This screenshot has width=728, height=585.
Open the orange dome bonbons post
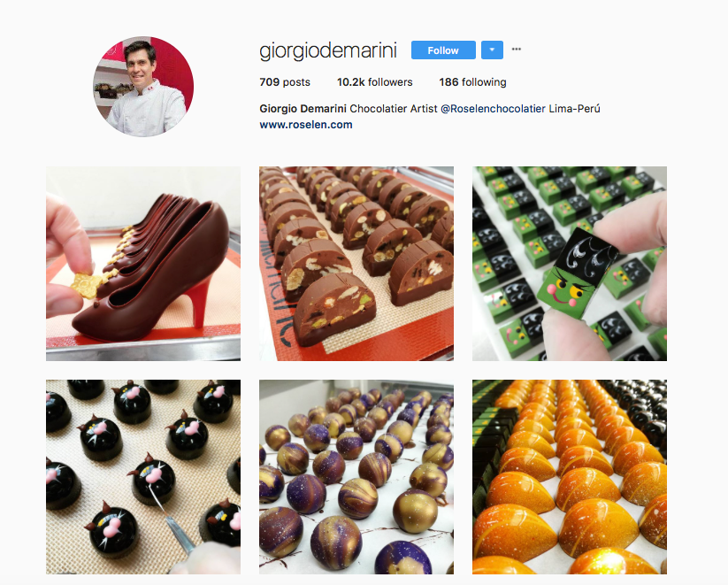tap(570, 477)
